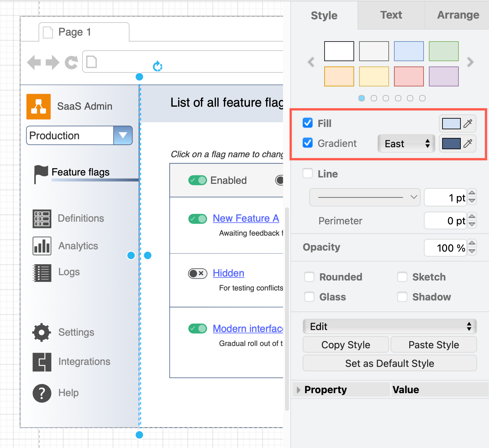The width and height of the screenshot is (489, 448).
Task: Click the Logs list icon
Action: 42,272
